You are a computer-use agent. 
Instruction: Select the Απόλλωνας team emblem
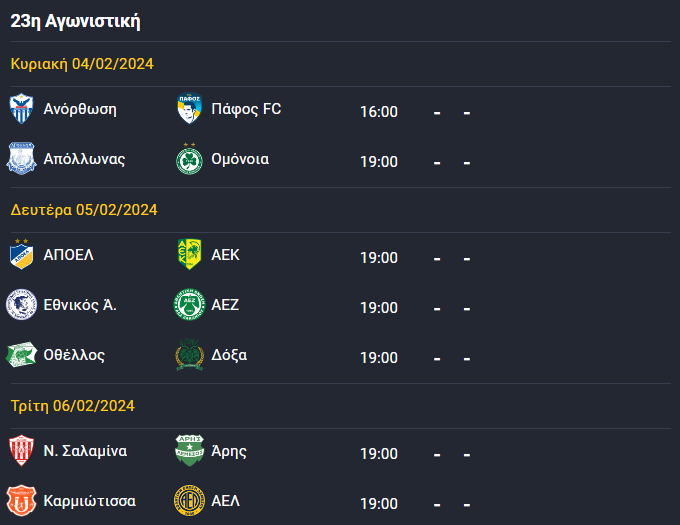coord(21,159)
